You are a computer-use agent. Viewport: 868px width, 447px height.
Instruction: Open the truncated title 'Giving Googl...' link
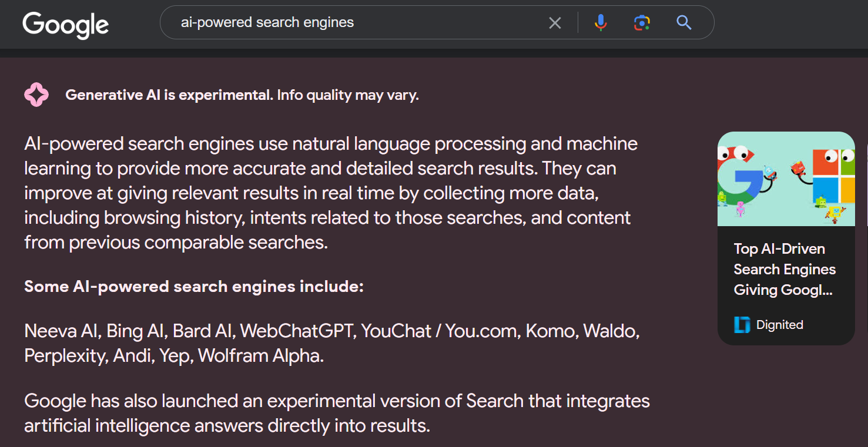click(x=783, y=290)
